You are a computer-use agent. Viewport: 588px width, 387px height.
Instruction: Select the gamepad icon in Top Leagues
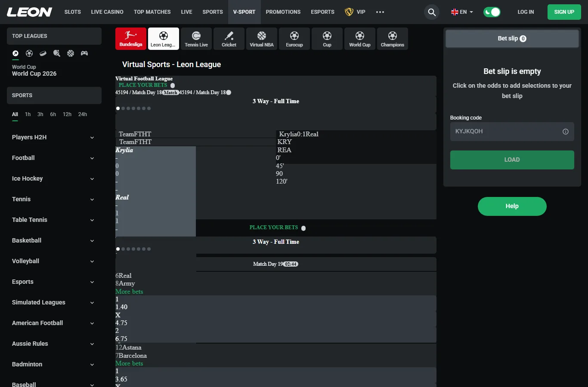coord(84,53)
